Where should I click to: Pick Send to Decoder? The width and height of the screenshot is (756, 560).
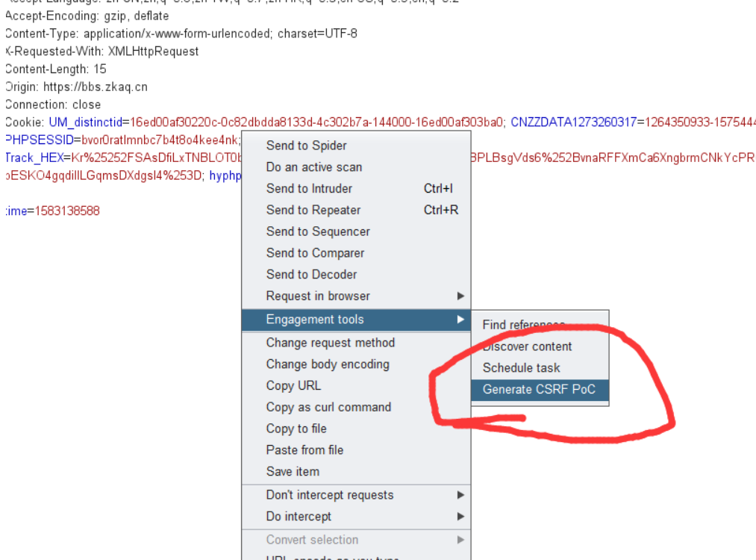356,274
